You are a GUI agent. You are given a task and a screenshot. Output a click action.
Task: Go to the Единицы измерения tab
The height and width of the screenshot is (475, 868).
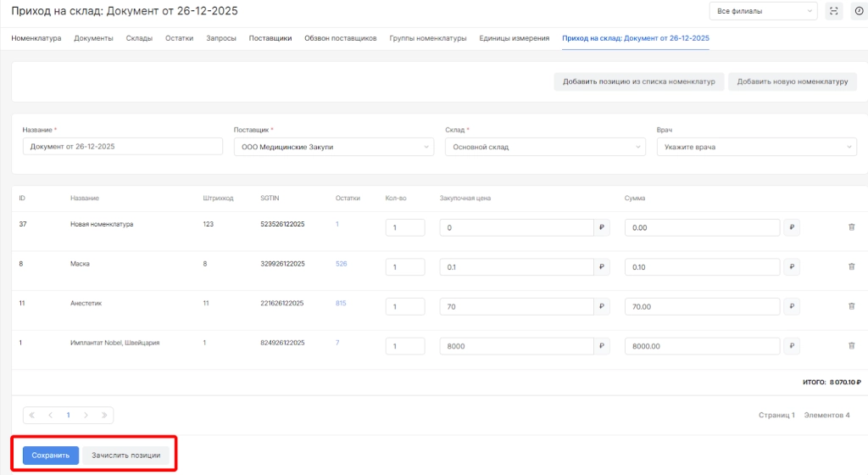coord(514,38)
